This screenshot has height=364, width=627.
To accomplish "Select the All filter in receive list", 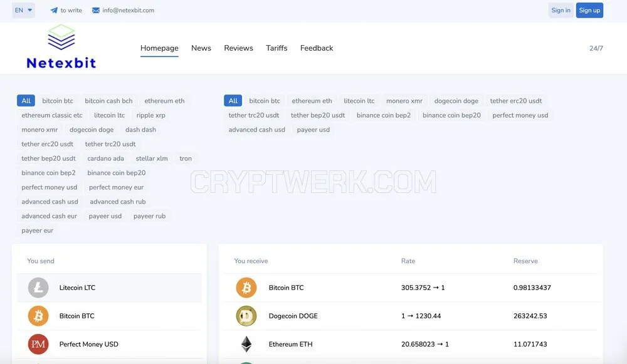I will click(233, 101).
